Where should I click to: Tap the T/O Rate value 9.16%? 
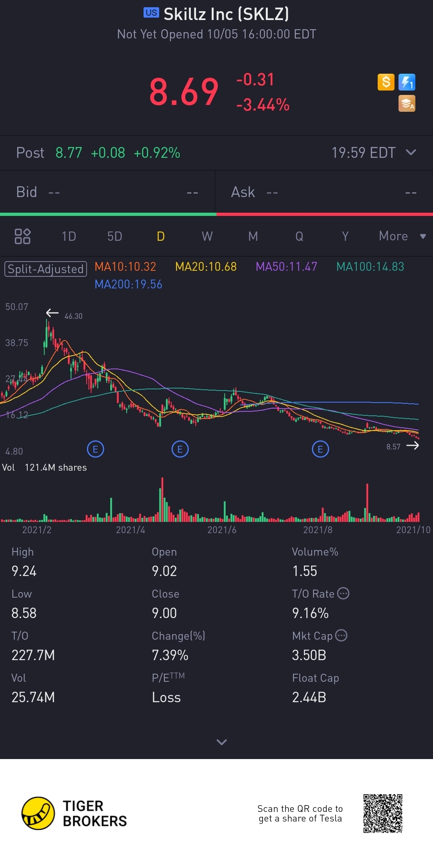point(310,613)
